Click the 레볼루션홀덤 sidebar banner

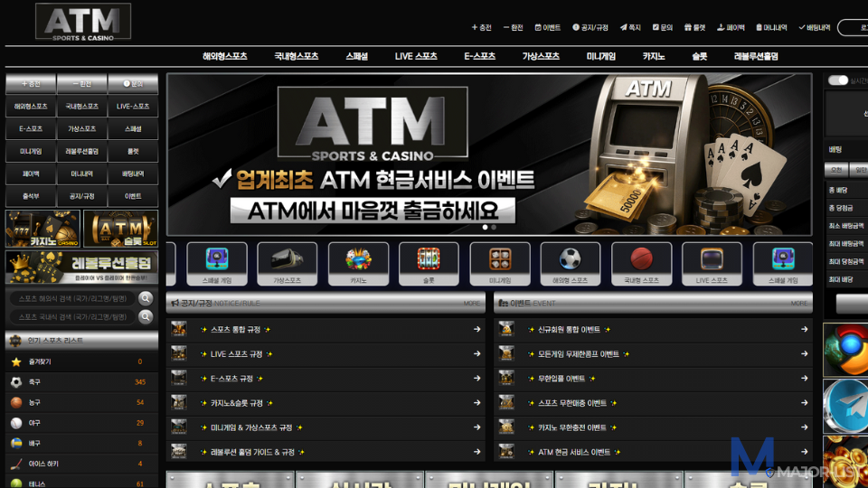coord(82,267)
